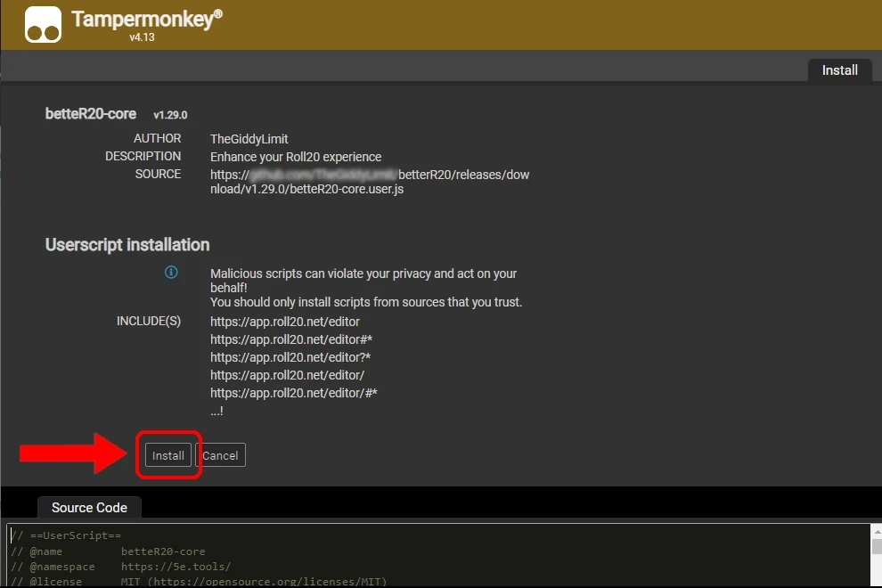Screen dimensions: 882x588
Task: Click the '@license MIT' code line
Action: tap(200, 581)
